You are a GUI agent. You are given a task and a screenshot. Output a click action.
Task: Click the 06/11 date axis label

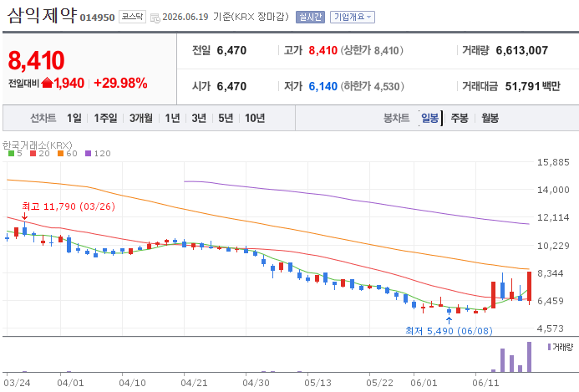pos(485,383)
